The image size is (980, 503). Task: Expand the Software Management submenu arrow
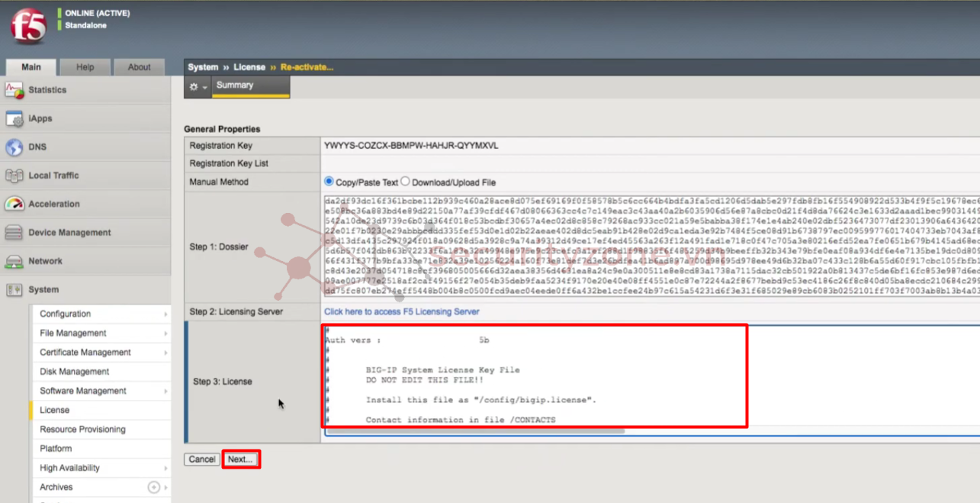(165, 392)
